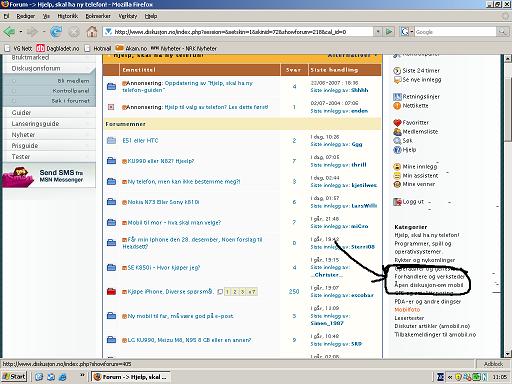The width and height of the screenshot is (512, 384).
Task: Click the Forward navigation arrow
Action: point(32,32)
